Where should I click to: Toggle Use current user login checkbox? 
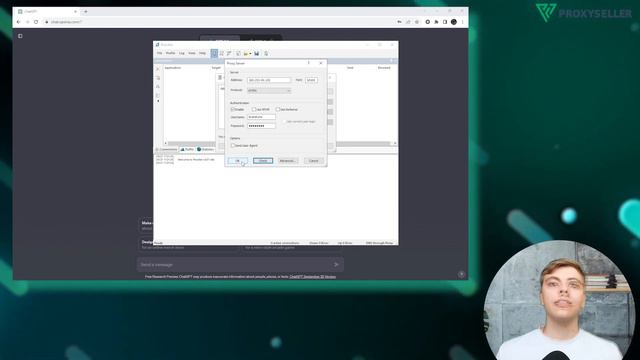(284, 122)
